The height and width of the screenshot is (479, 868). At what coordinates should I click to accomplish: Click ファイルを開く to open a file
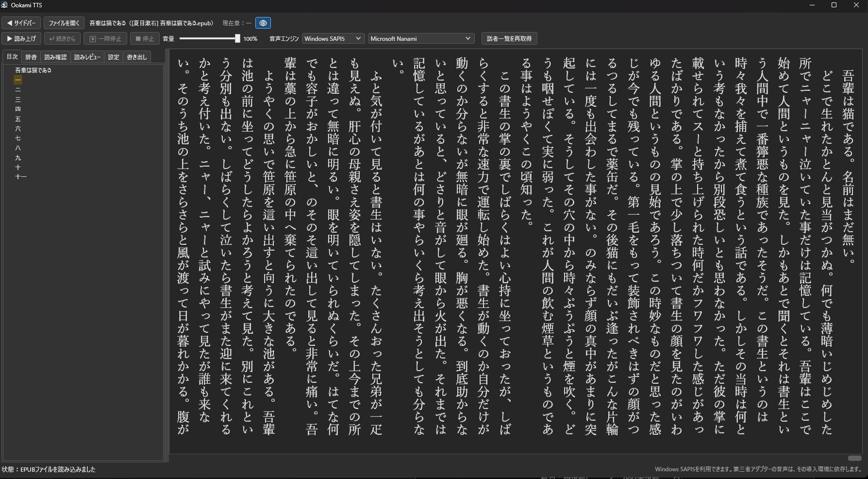[x=64, y=23]
